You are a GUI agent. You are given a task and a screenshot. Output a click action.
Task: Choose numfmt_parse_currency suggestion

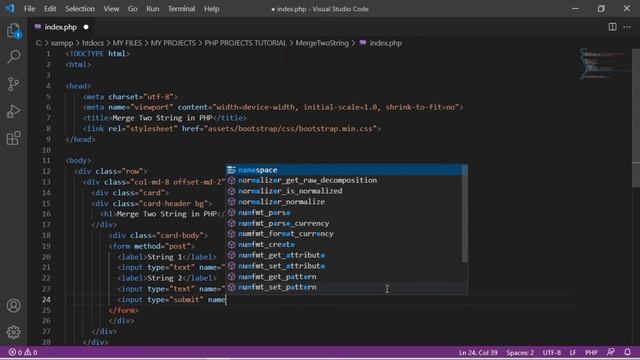click(x=347, y=223)
